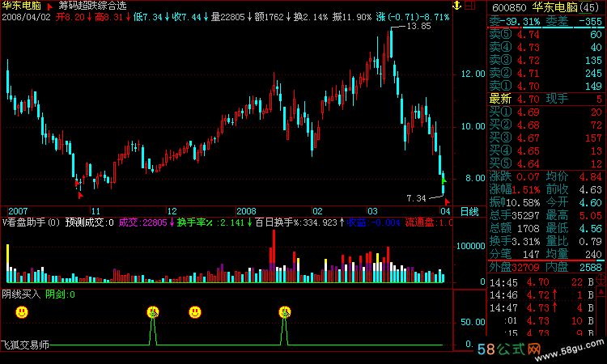
Task: Click the 筹码超跌综合选 indicator name
Action: point(92,6)
